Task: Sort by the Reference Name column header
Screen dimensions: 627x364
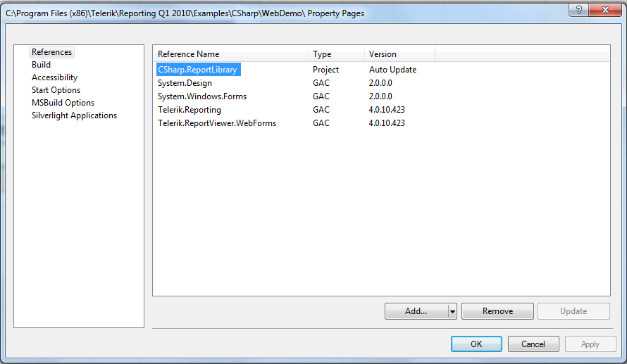Action: pyautogui.click(x=230, y=54)
